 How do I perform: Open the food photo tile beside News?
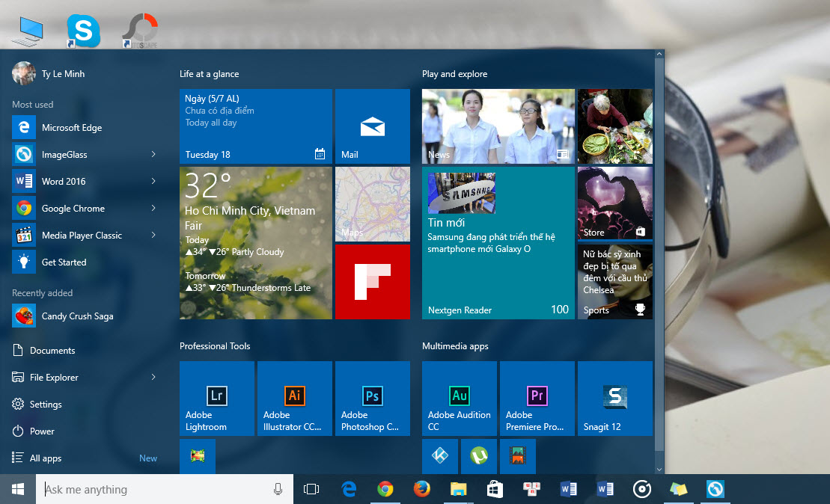[615, 126]
